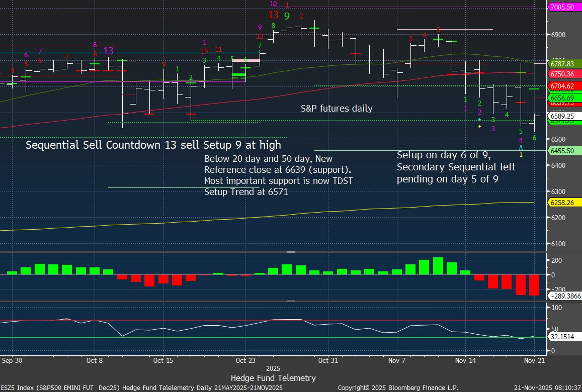The height and width of the screenshot is (392, 582).
Task: Click the Oct 23 date axis label
Action: click(x=245, y=360)
